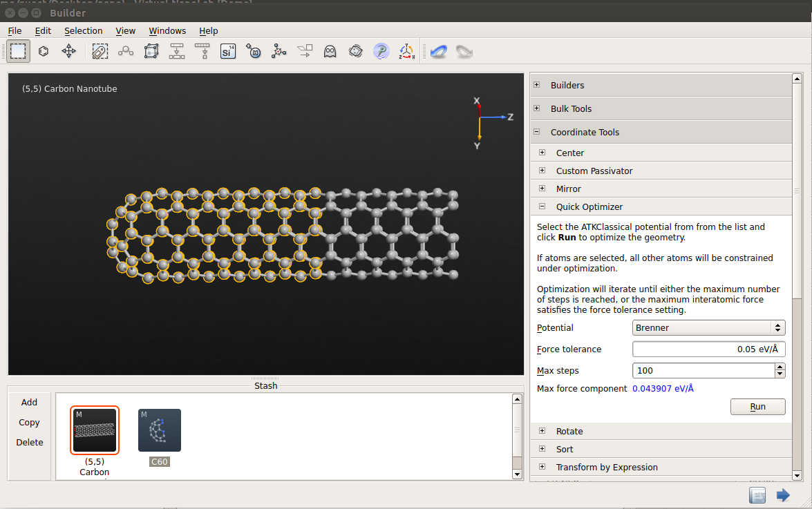The image size is (812, 509).
Task: Open the Potential dropdown set to Brenner
Action: (x=708, y=328)
